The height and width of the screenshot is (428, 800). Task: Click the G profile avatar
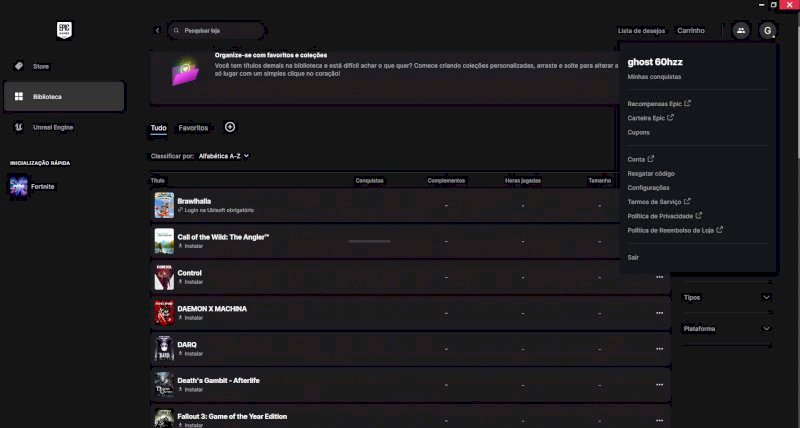(x=767, y=31)
